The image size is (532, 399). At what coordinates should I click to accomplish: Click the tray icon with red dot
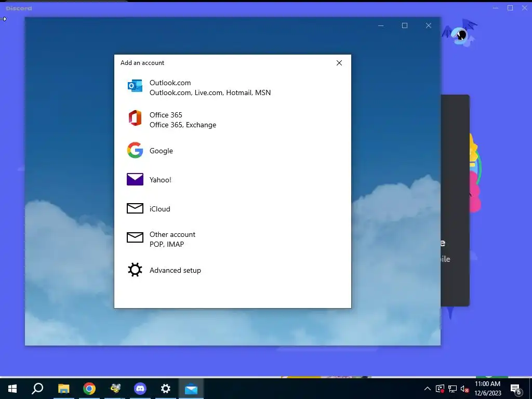click(440, 389)
